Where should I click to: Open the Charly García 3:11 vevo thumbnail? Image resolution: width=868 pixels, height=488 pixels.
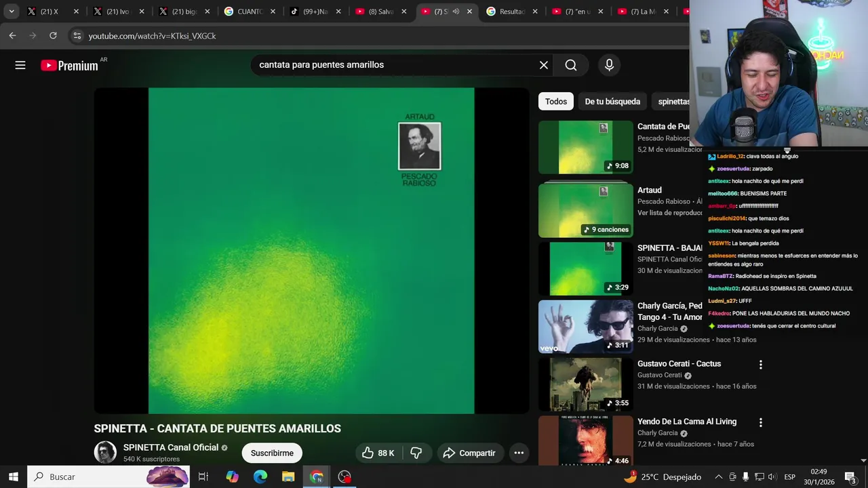coord(586,327)
